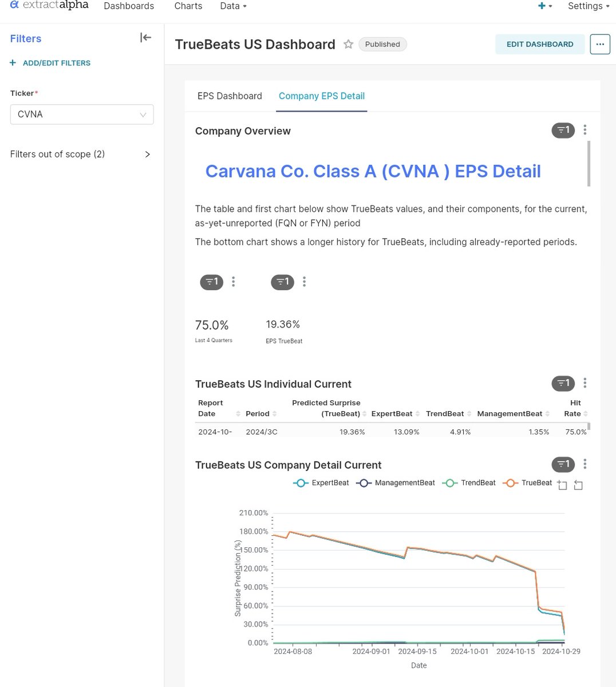Click the 2024-10-29 axis date label
This screenshot has height=687, width=616.
[561, 652]
